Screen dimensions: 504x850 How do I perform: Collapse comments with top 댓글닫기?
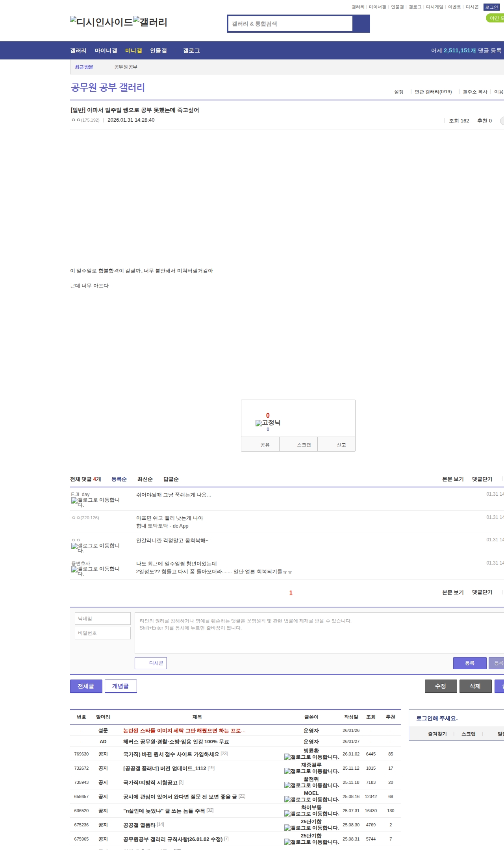(x=482, y=479)
